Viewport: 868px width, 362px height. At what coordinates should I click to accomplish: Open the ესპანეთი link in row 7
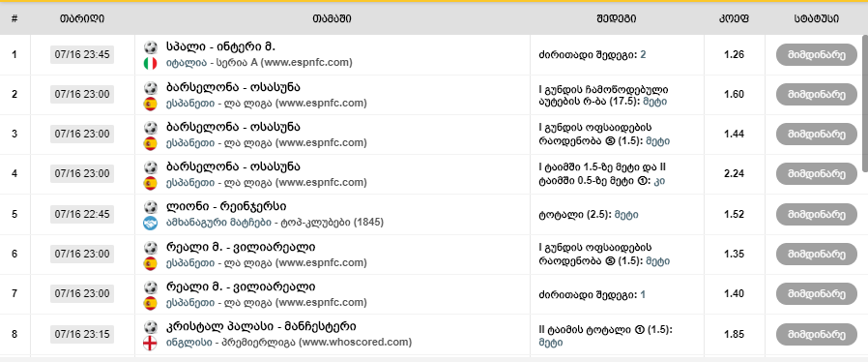(189, 303)
